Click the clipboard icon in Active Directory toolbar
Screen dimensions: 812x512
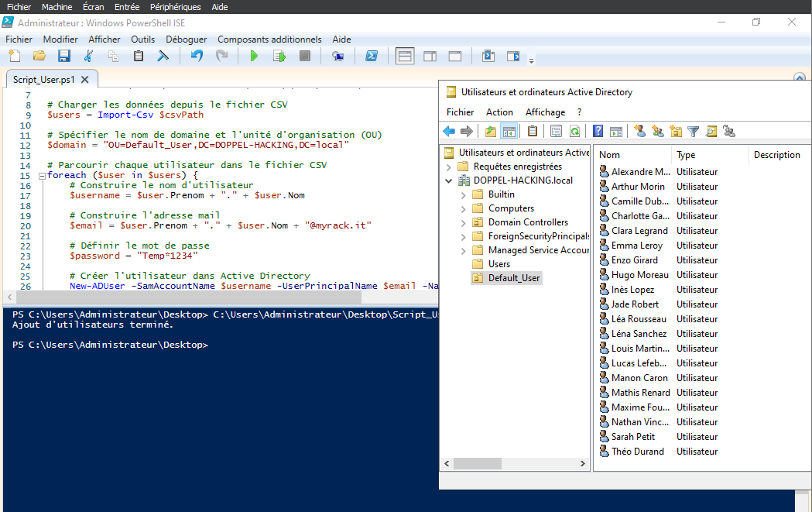point(533,132)
